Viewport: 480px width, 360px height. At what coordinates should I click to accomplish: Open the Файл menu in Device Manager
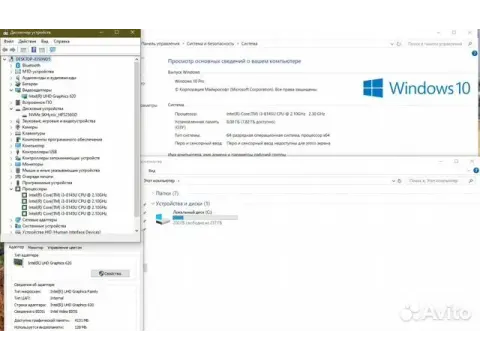pyautogui.click(x=9, y=41)
